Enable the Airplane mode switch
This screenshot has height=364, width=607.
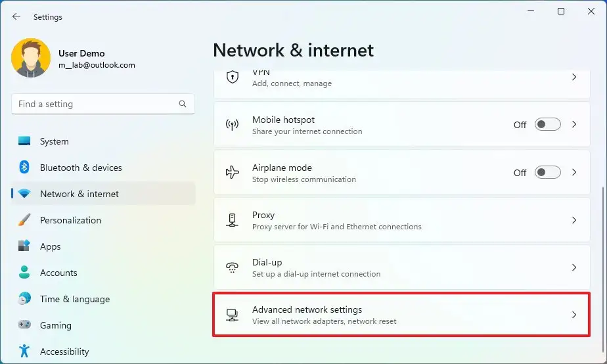(x=547, y=173)
